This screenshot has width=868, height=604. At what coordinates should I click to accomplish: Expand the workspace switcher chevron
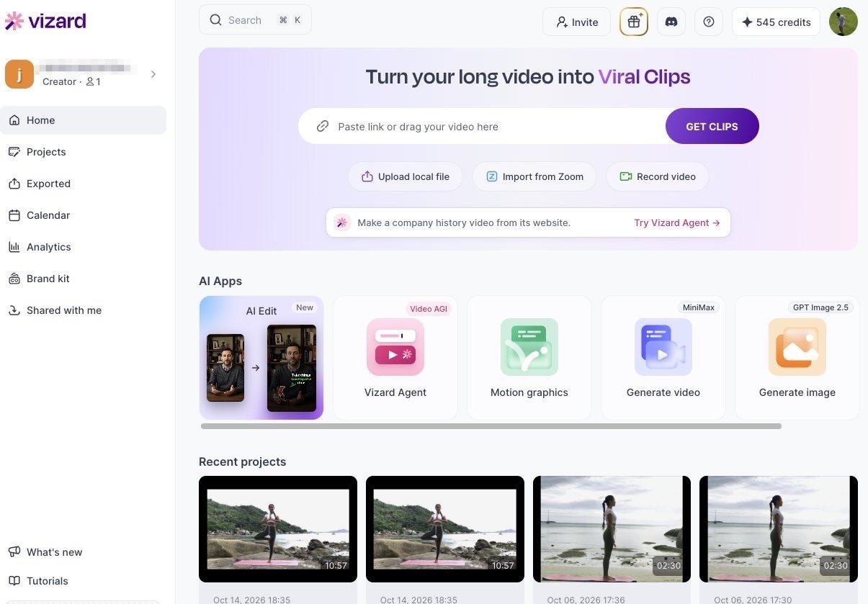pyautogui.click(x=153, y=74)
